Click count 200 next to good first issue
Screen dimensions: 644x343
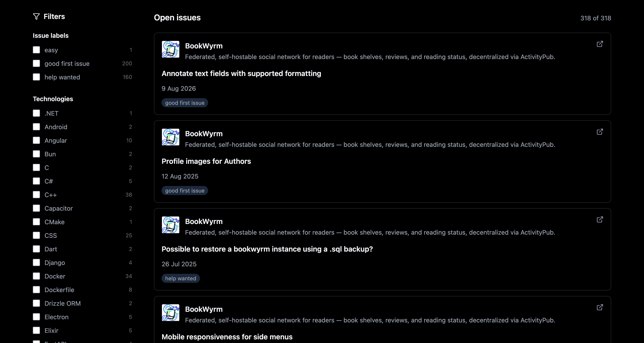pyautogui.click(x=127, y=64)
